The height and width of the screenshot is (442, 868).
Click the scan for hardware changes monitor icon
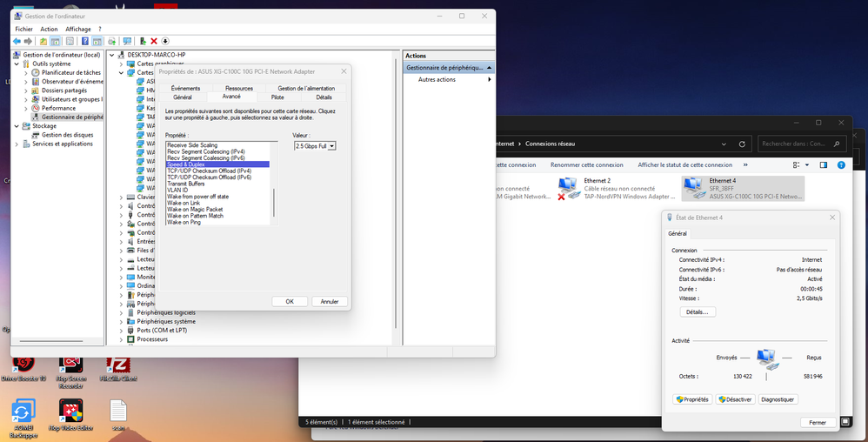coord(127,41)
